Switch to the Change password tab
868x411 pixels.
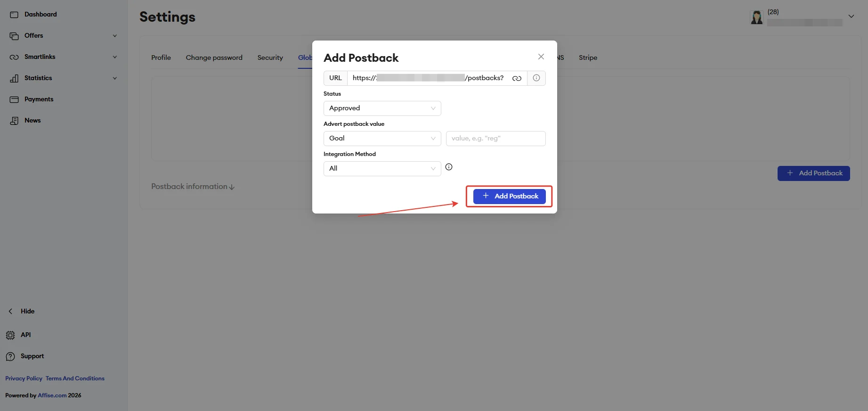[214, 58]
